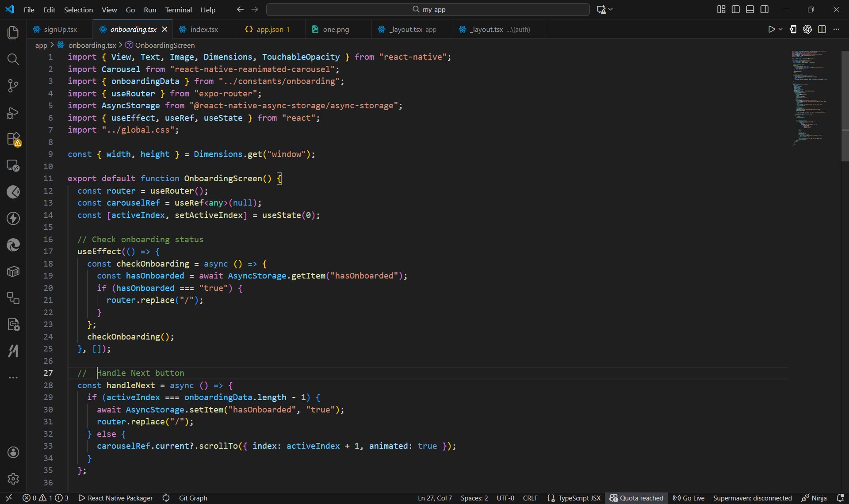Viewport: 849px width, 504px height.
Task: Switch to the index.tsx tab
Action: coord(204,29)
